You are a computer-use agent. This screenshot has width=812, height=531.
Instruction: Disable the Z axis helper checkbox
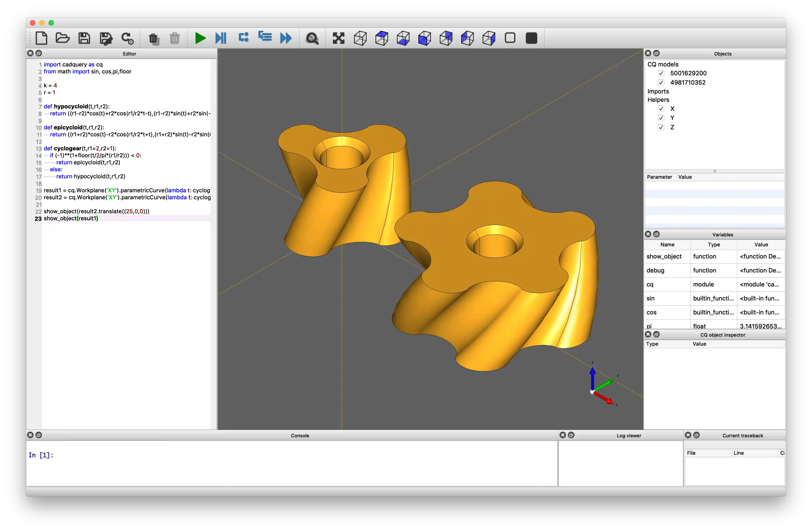661,127
